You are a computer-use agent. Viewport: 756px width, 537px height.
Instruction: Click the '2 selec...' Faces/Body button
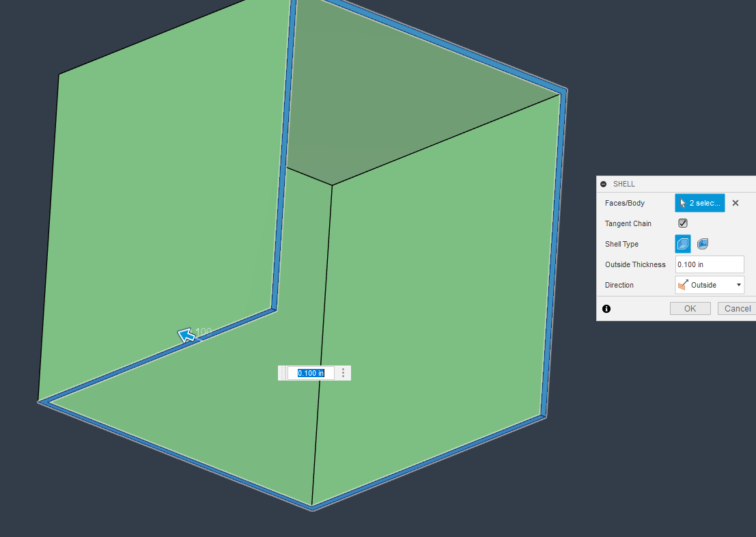pos(699,202)
